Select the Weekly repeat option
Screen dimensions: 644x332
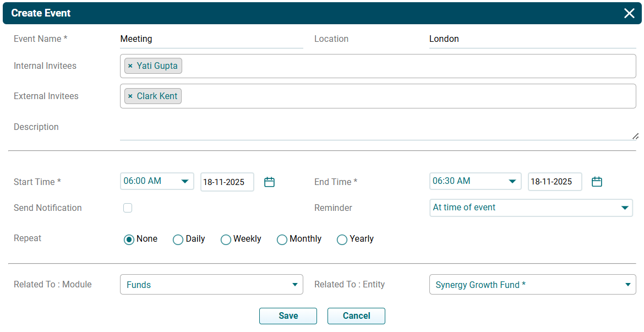(x=226, y=240)
